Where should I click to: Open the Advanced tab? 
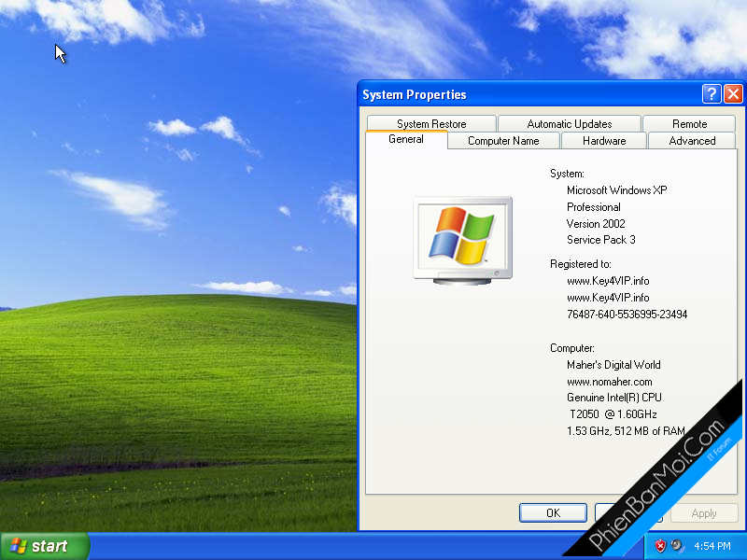click(x=692, y=141)
